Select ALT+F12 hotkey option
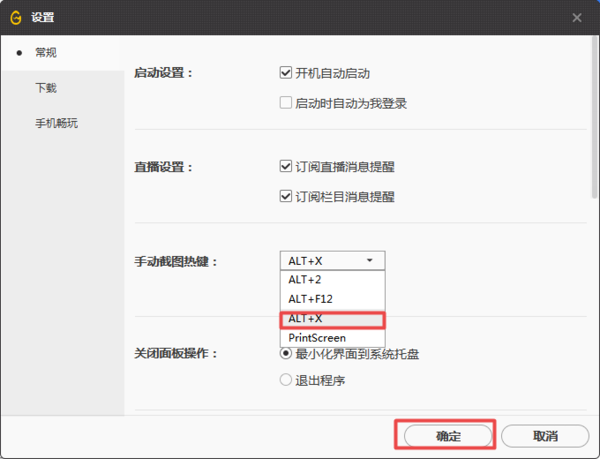Screen dimensions: 600x459 pos(311,299)
